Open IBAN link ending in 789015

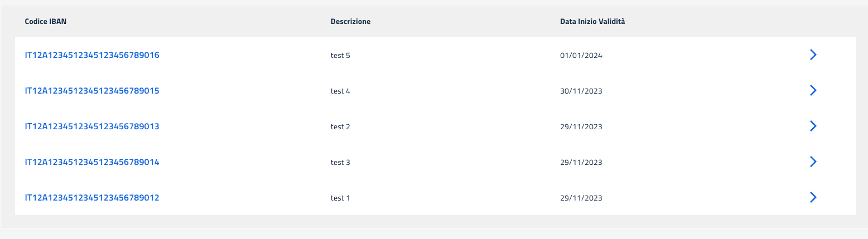92,90
